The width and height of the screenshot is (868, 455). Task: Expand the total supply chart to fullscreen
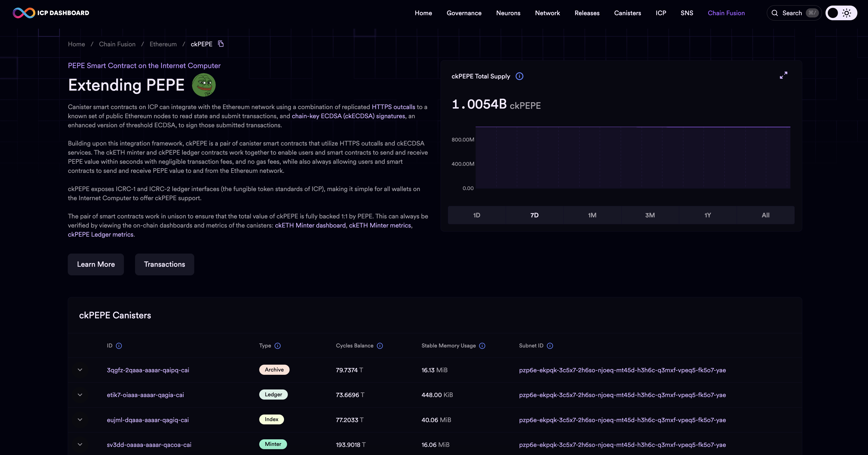tap(784, 75)
